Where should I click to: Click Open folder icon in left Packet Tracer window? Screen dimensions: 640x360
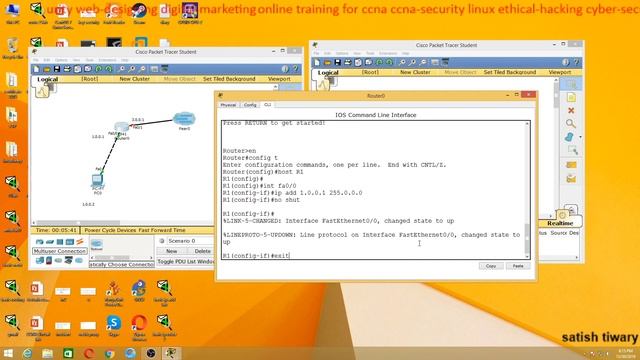pyautogui.click(x=47, y=69)
